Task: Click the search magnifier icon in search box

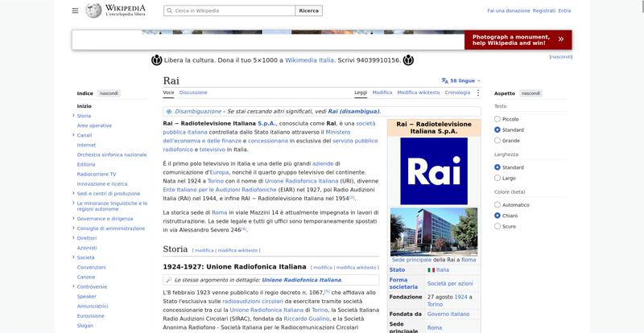Action: [x=169, y=10]
